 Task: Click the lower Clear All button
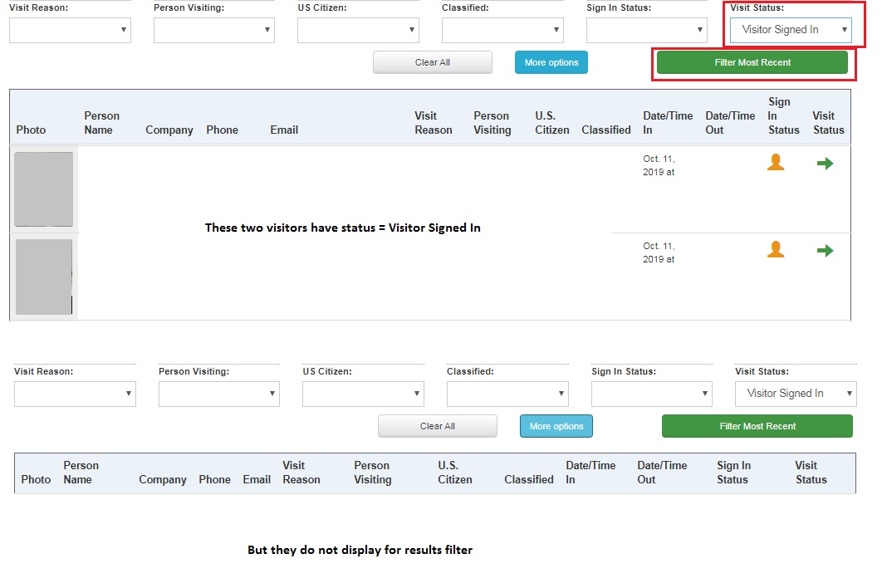click(438, 425)
